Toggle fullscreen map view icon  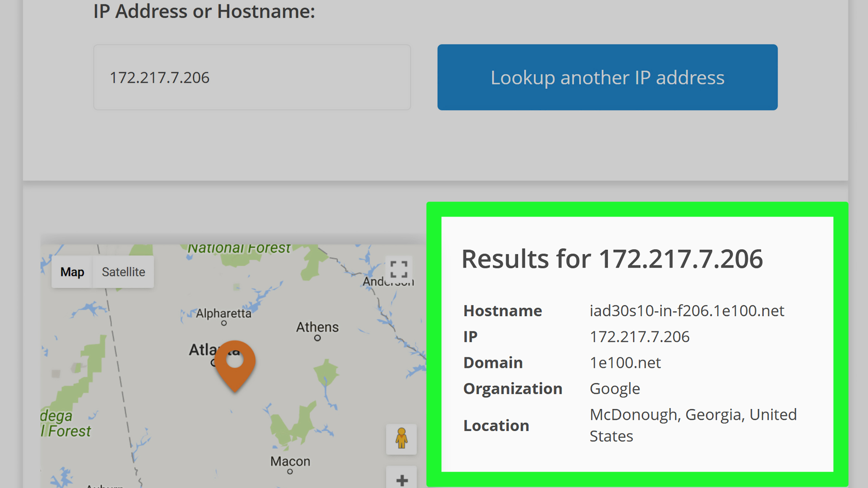pyautogui.click(x=399, y=269)
